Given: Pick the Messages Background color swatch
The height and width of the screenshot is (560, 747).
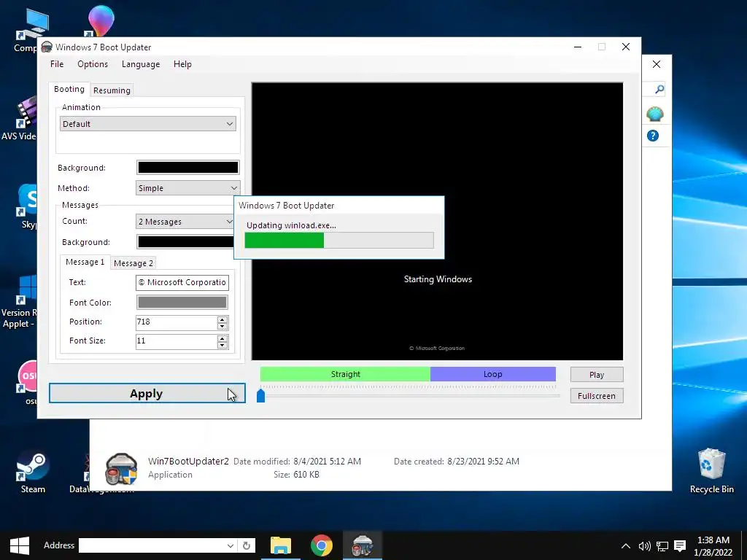Looking at the screenshot, I should click(x=185, y=242).
